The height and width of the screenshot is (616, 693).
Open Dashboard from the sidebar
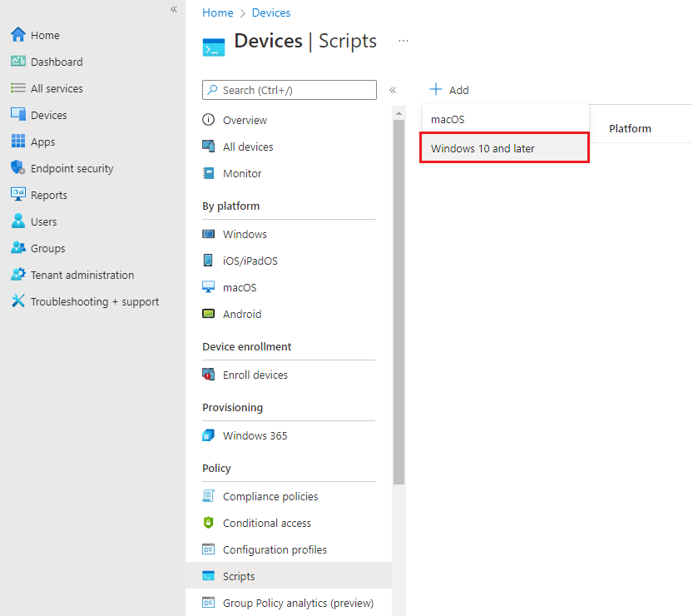[57, 62]
